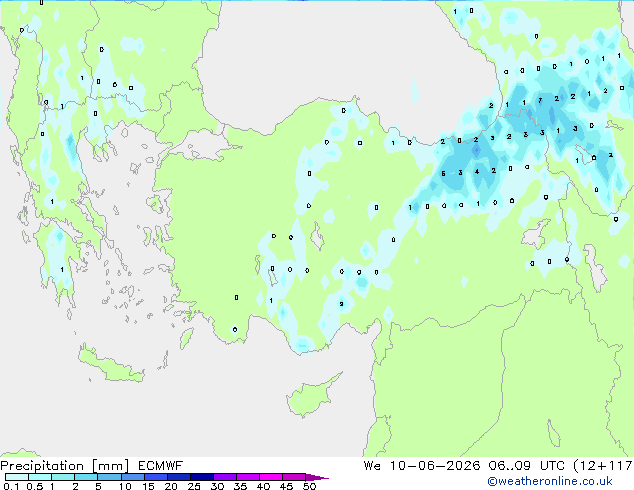Select the 30–35 mm purple legend swatch

224,477
